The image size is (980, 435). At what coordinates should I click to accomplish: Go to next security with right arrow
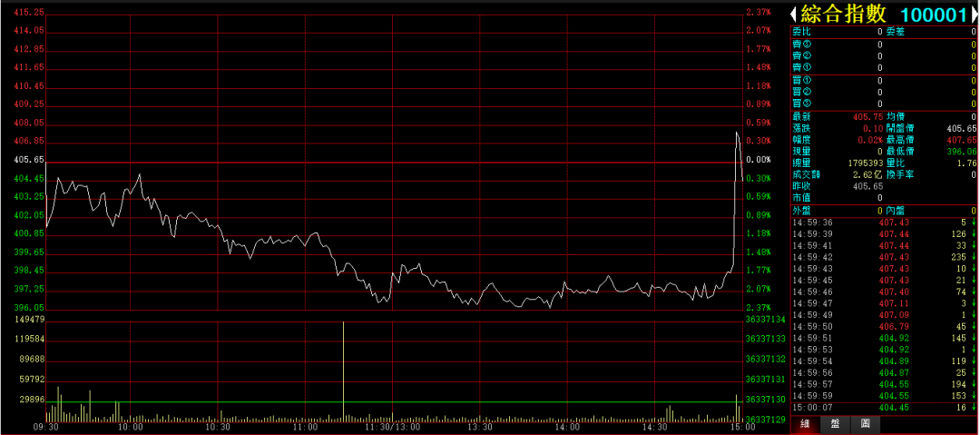point(975,15)
